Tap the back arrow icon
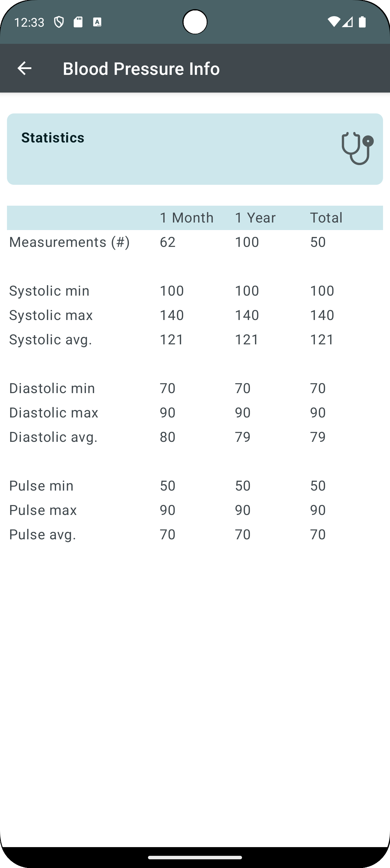 click(x=24, y=68)
